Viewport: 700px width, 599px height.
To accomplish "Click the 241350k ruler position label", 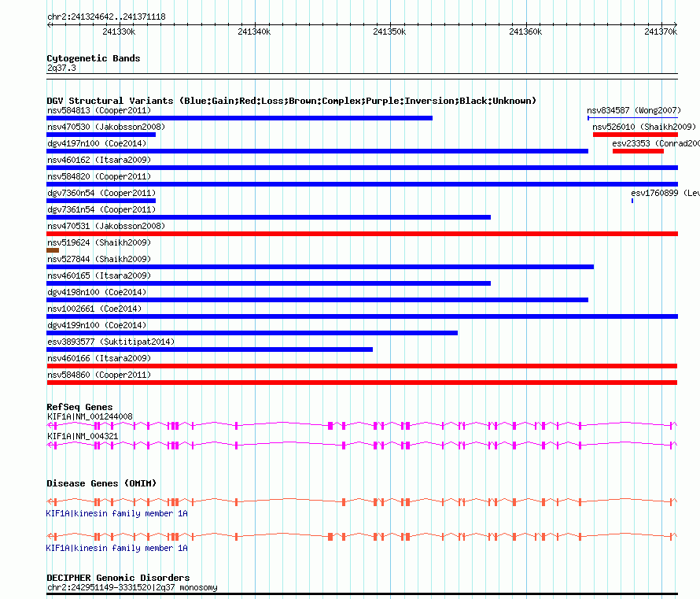I will point(389,31).
